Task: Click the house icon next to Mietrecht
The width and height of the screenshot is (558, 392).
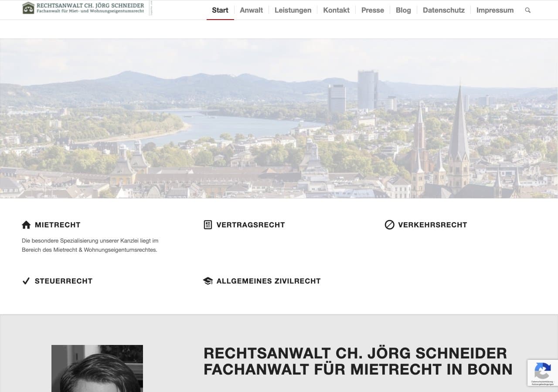Action: [26, 225]
